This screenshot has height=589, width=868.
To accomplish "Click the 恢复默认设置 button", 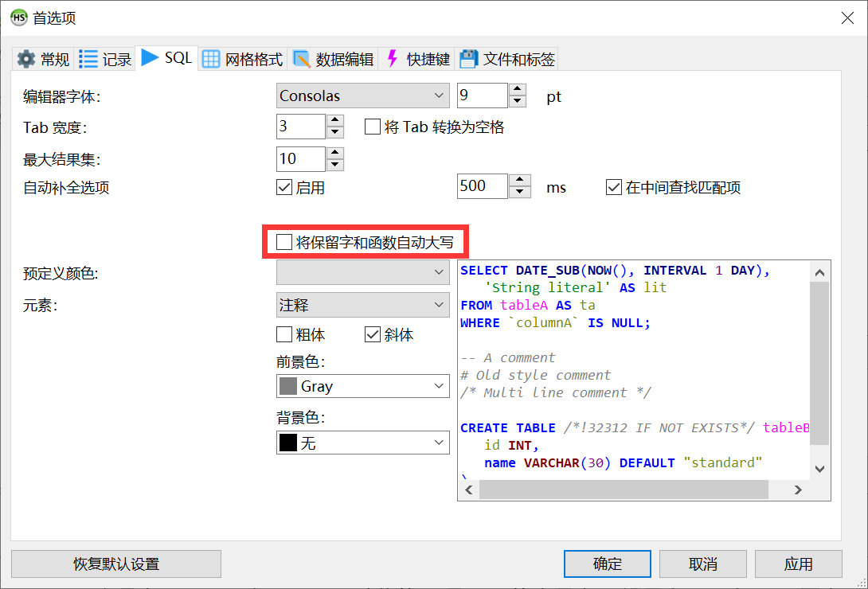I will pyautogui.click(x=116, y=564).
